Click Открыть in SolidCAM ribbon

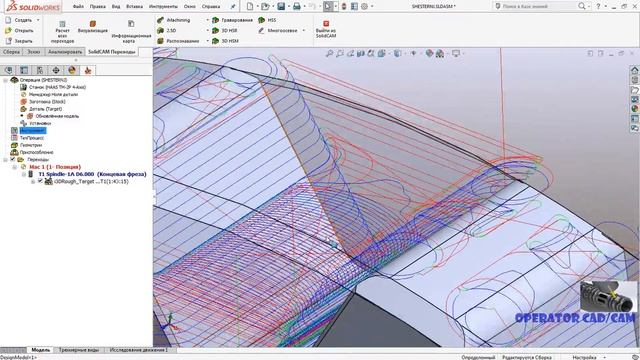pyautogui.click(x=19, y=31)
